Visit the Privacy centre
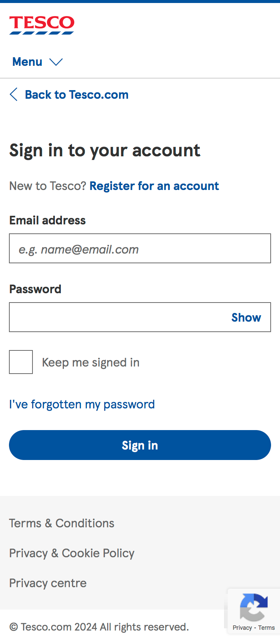Viewport: 280px width, 644px height. [47, 583]
